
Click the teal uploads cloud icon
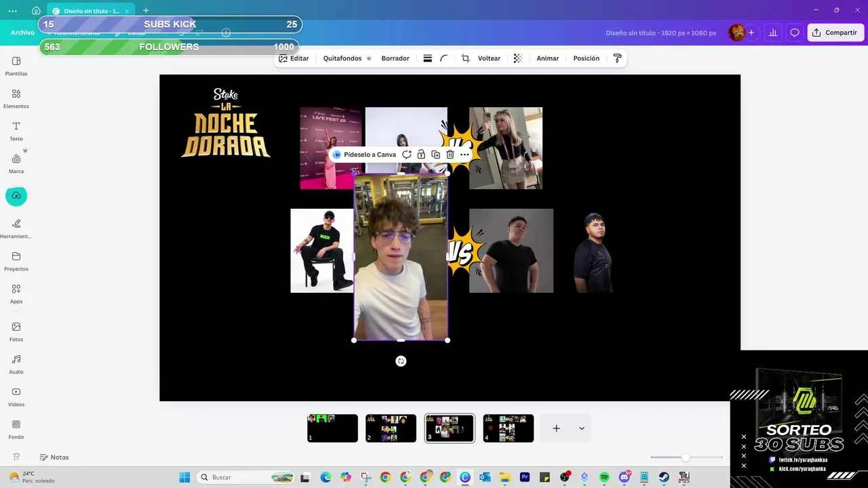coord(16,196)
